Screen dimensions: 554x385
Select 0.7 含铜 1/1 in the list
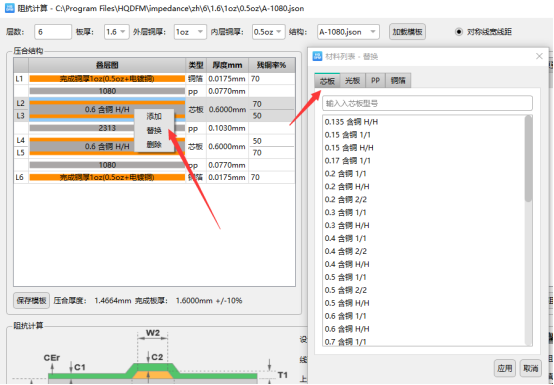423,342
